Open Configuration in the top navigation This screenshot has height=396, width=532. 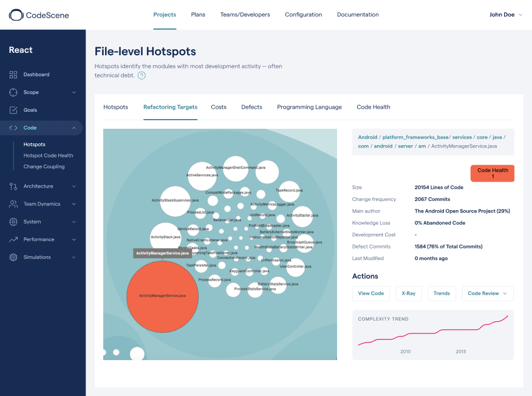[303, 14]
